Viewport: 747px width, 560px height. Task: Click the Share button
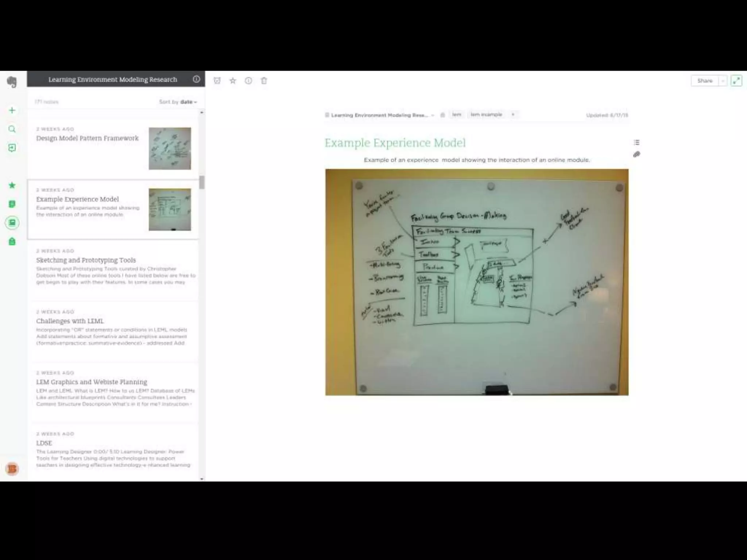[x=704, y=81]
